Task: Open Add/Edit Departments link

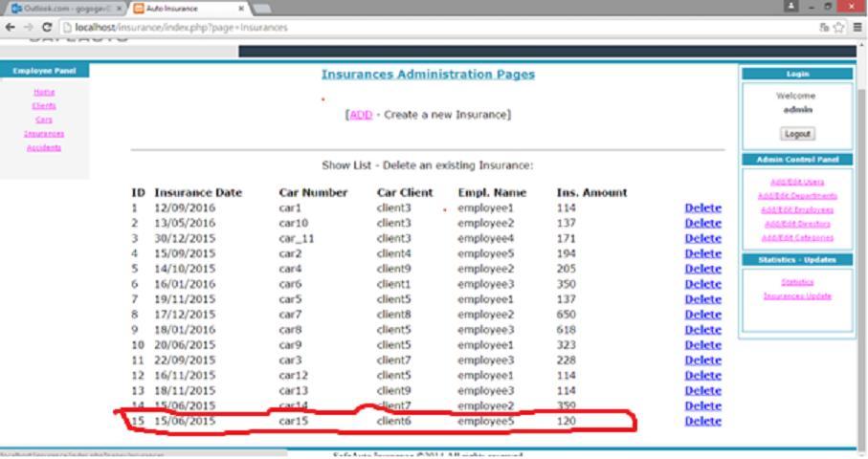Action: tap(797, 196)
